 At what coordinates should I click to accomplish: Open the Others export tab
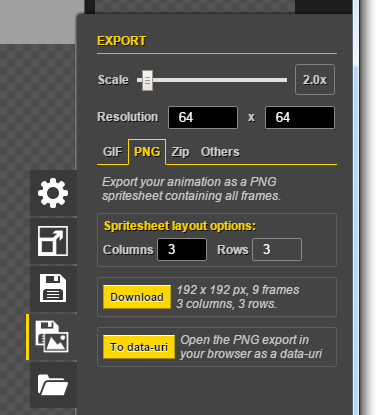point(220,152)
